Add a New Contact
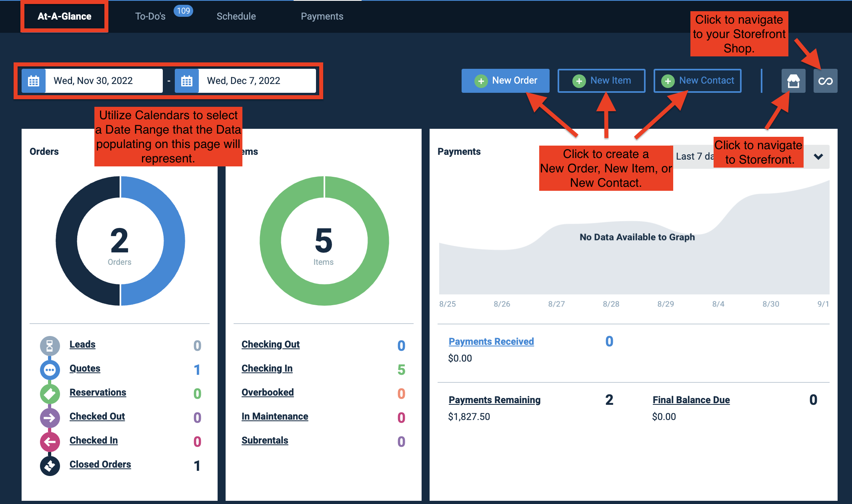The image size is (852, 504). (697, 81)
